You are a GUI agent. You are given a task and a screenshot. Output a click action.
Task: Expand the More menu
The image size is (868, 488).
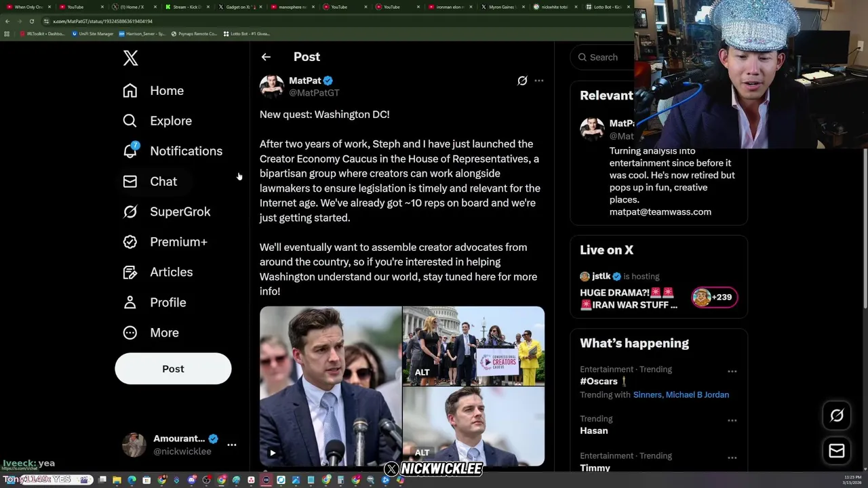coord(151,333)
